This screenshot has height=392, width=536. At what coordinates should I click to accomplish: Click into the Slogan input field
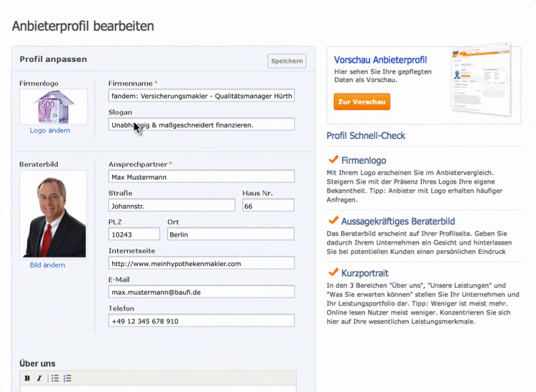pyautogui.click(x=201, y=125)
